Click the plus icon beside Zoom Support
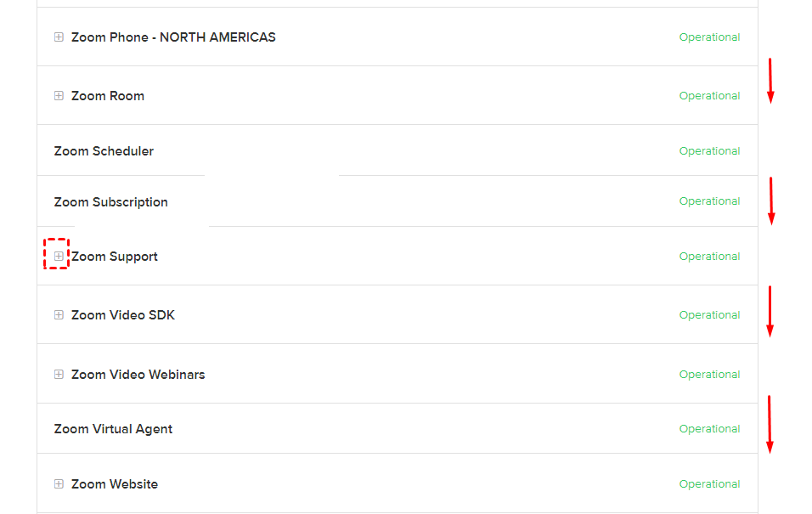This screenshot has height=514, width=812. [59, 256]
